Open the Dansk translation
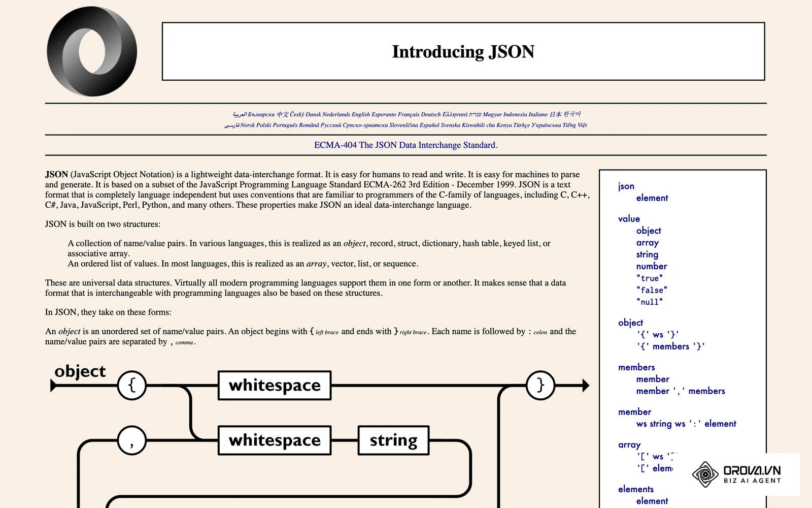Screen dimensions: 812x508 click(x=313, y=114)
